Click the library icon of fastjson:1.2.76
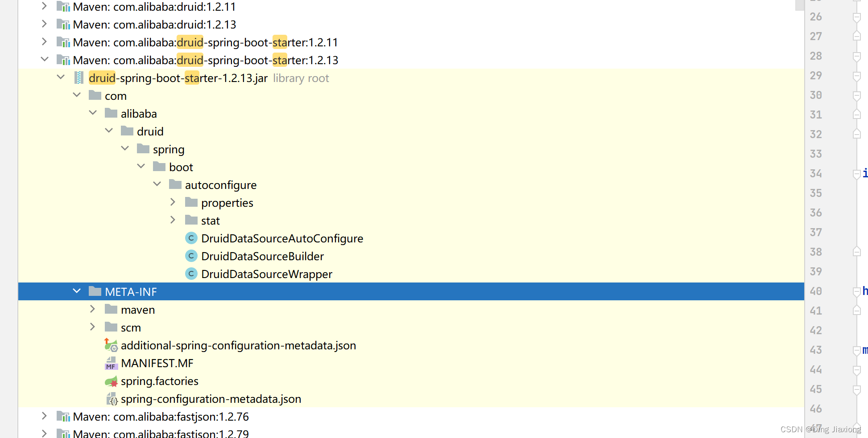This screenshot has width=868, height=438. pos(63,417)
